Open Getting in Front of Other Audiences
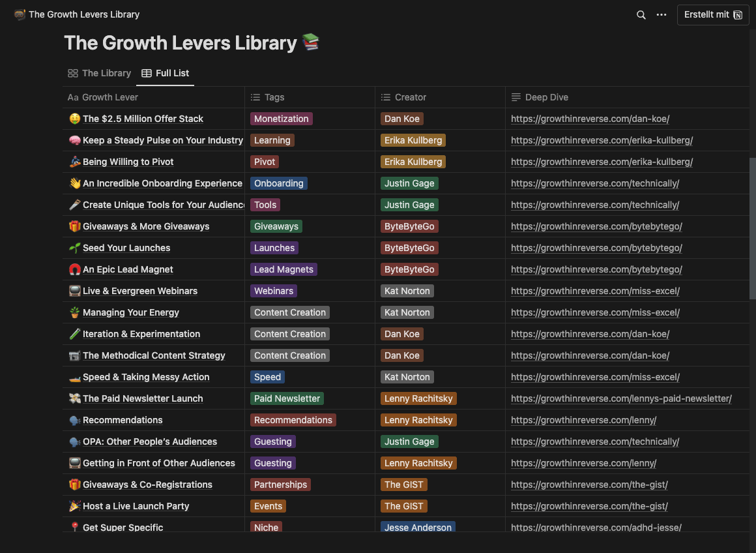This screenshot has width=756, height=553. point(159,463)
